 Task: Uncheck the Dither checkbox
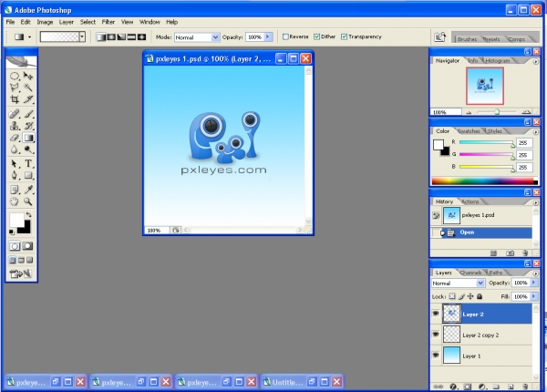tap(316, 36)
